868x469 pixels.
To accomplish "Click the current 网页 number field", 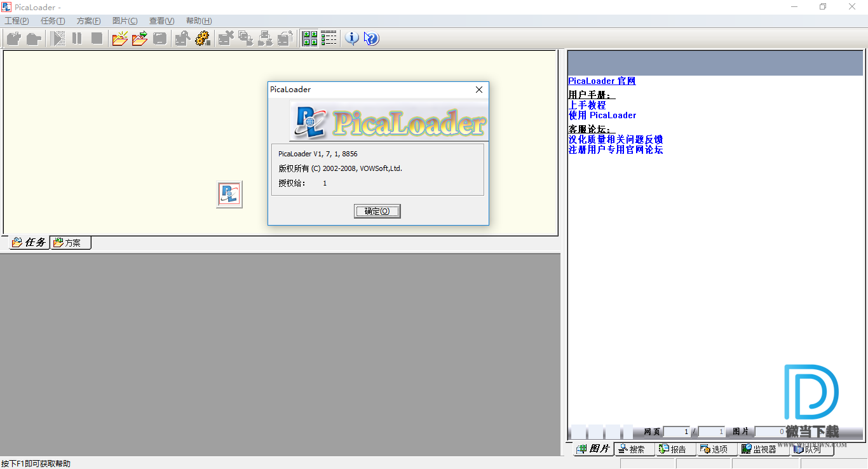I will 677,432.
